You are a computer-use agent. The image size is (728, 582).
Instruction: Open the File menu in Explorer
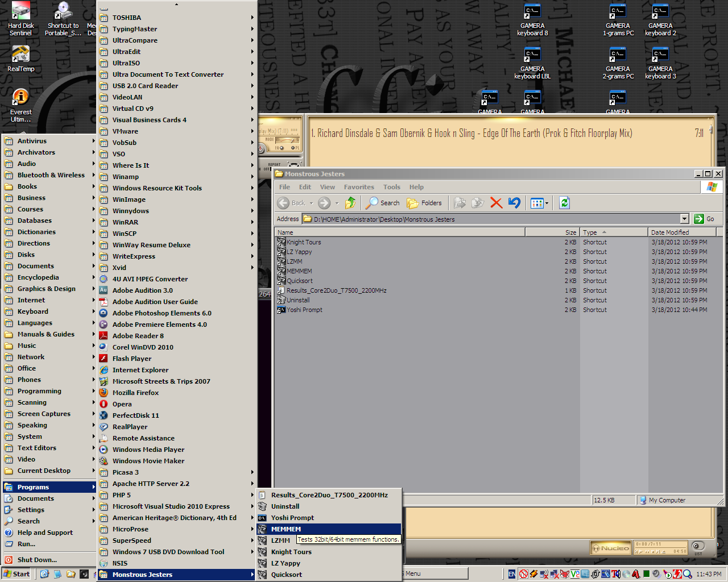coord(284,187)
